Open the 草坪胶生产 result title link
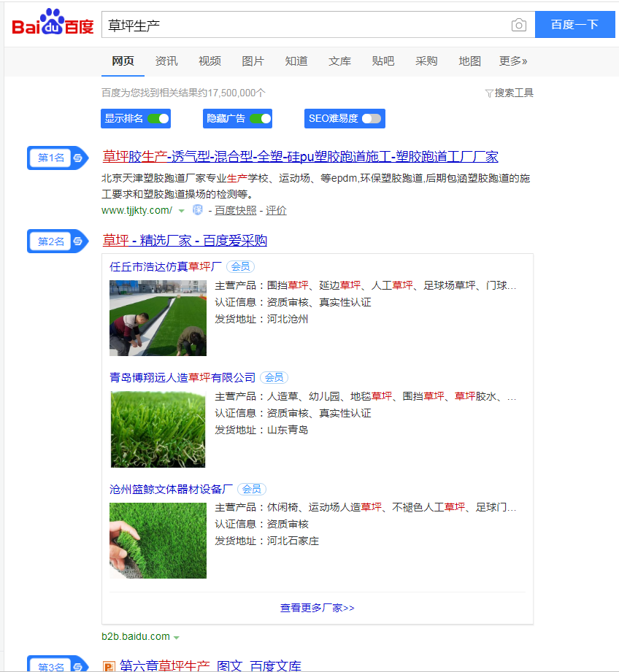This screenshot has height=672, width=619. point(300,156)
